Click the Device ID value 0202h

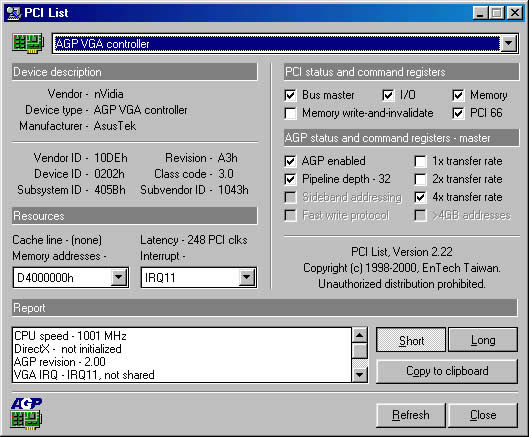[x=109, y=174]
